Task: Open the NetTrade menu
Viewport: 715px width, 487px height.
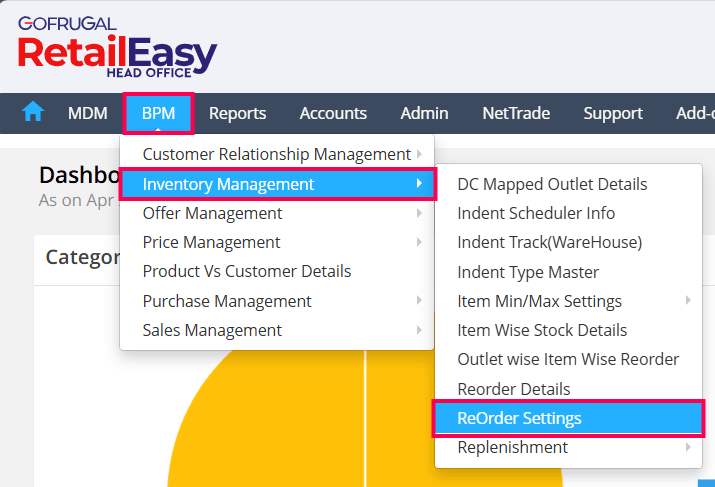Action: (516, 113)
